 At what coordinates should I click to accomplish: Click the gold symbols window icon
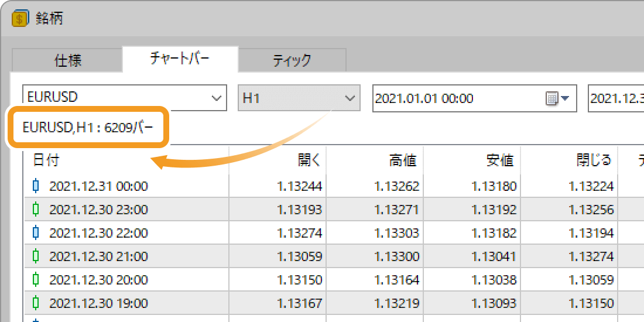(20, 19)
